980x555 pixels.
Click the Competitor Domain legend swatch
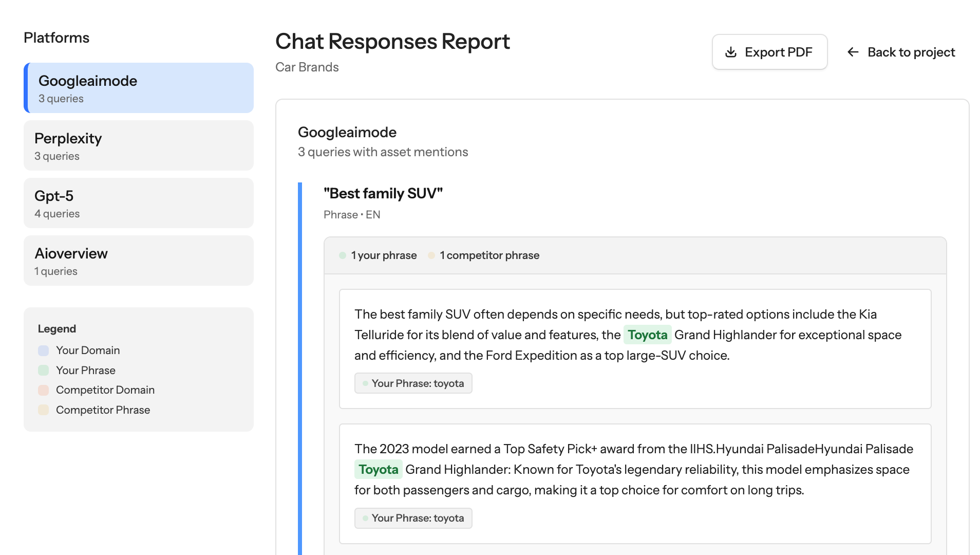(44, 390)
